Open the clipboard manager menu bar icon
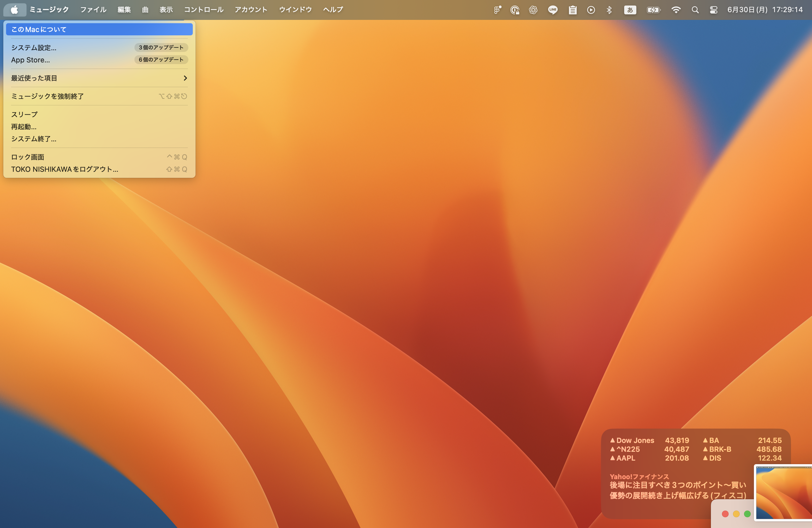This screenshot has width=812, height=528. point(573,10)
